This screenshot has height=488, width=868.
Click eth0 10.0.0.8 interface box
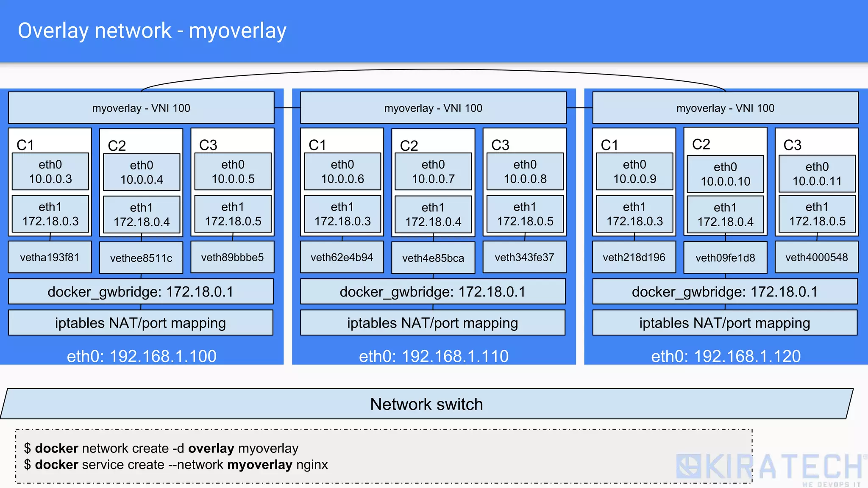click(525, 172)
